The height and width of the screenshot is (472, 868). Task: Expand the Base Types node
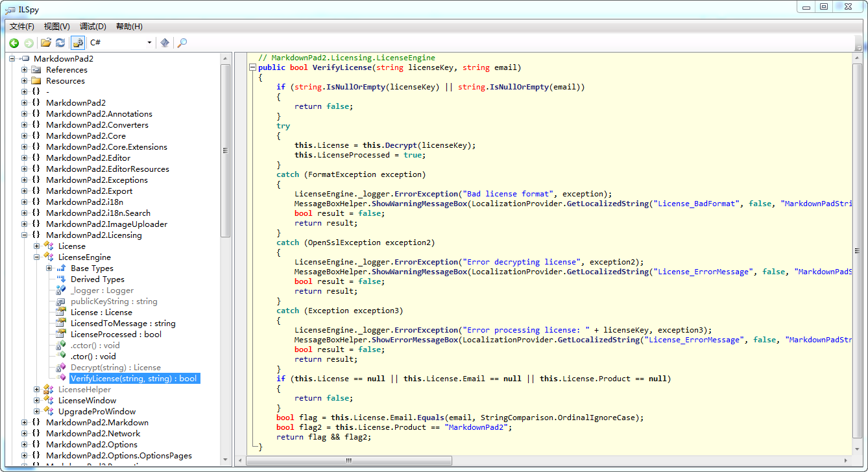tap(49, 268)
